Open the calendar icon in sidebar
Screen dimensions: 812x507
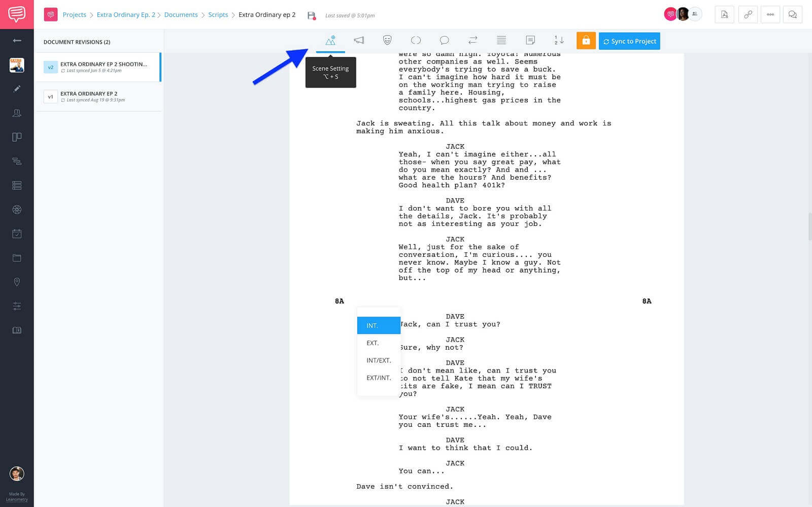pos(17,233)
